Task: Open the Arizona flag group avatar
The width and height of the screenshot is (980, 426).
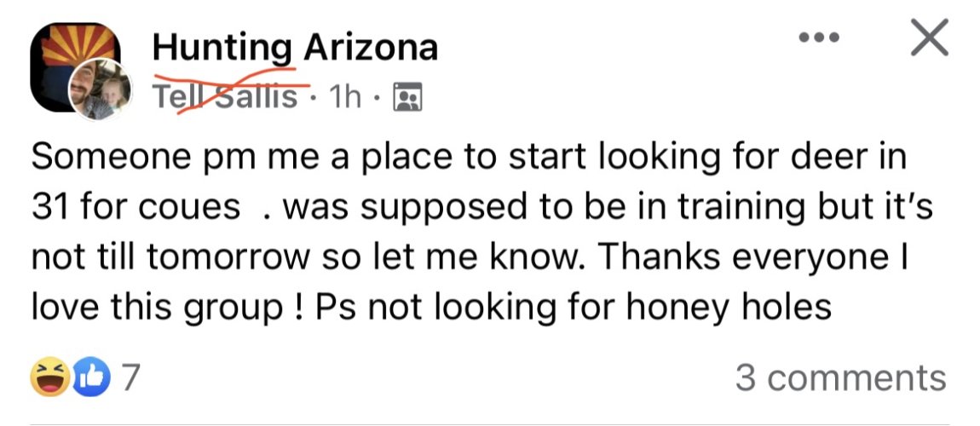Action: [x=75, y=66]
